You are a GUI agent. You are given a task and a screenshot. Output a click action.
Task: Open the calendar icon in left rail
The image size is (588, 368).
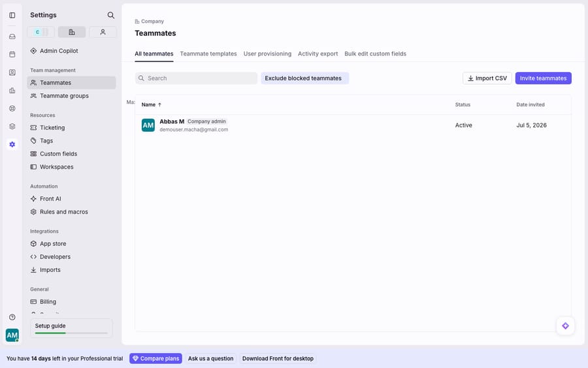[x=12, y=54]
